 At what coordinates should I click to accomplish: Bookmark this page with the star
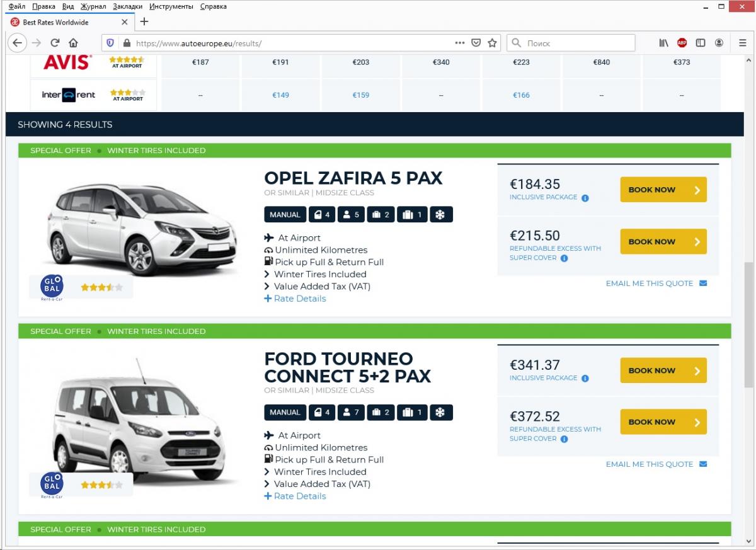coord(493,43)
